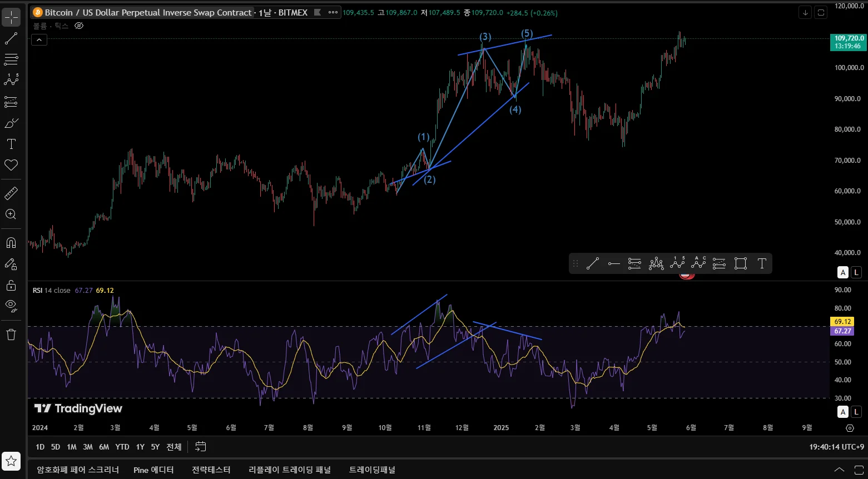Toggle lock all drawings

(x=11, y=286)
